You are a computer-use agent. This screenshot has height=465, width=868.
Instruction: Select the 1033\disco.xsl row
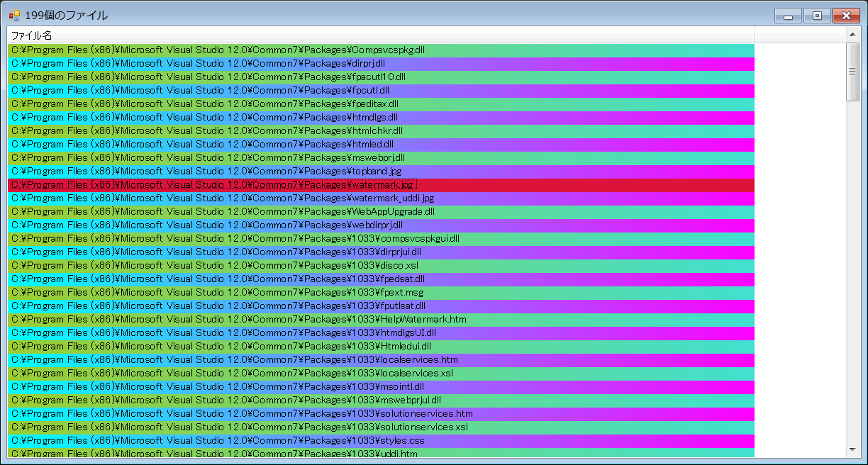(x=381, y=266)
